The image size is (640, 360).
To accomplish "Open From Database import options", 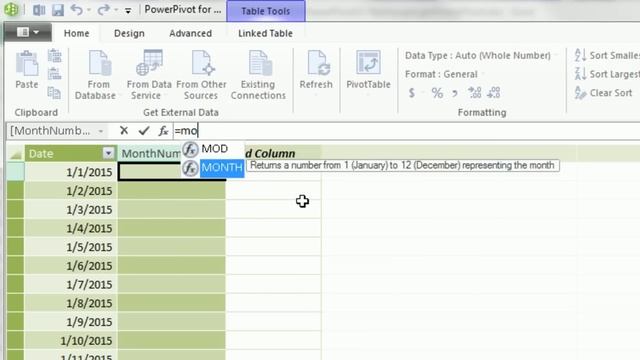I will pos(98,75).
